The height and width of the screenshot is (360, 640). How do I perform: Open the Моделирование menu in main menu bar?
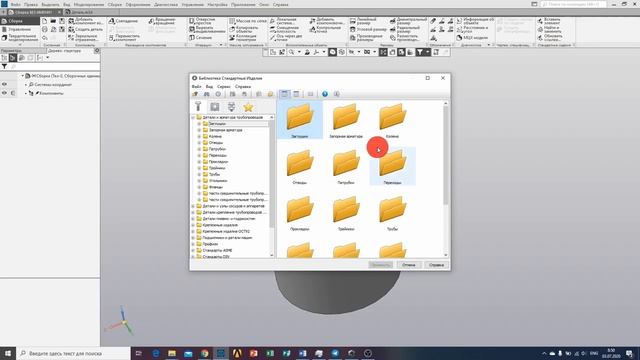click(89, 4)
